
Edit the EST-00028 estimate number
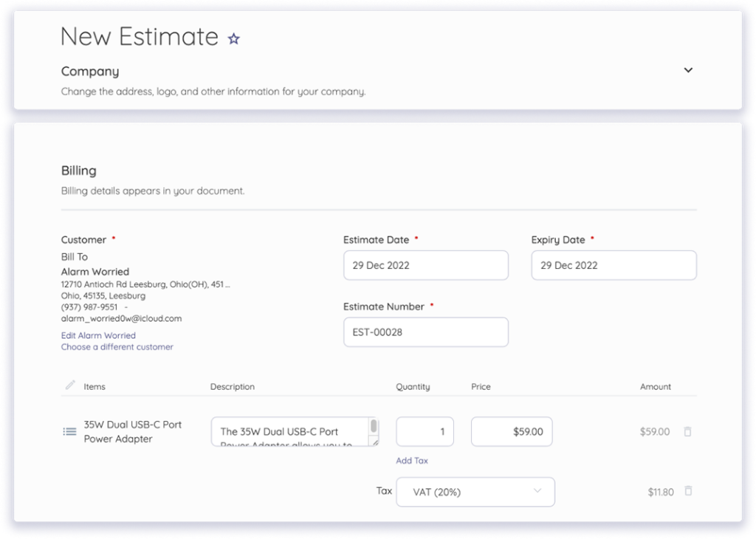425,332
